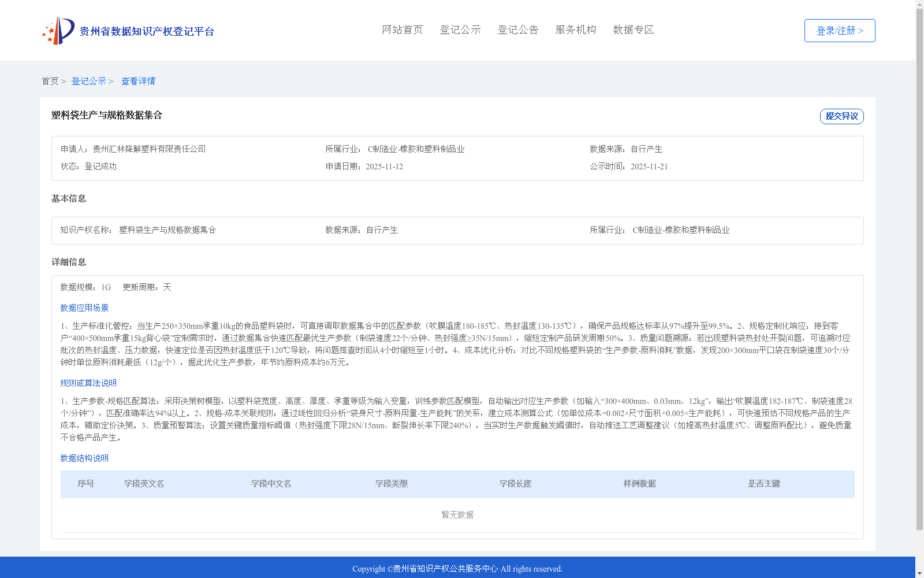Click the 查看详情 breadcrumb

click(x=138, y=81)
